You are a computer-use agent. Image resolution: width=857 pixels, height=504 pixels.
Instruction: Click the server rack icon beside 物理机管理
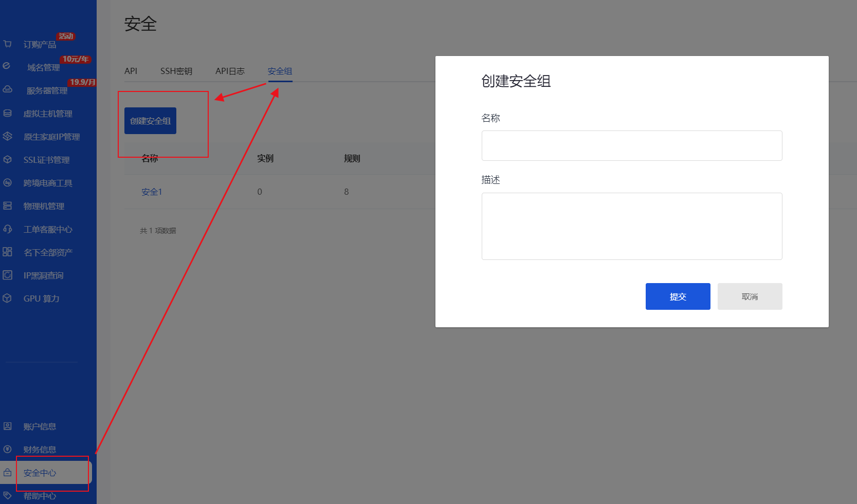pyautogui.click(x=7, y=206)
